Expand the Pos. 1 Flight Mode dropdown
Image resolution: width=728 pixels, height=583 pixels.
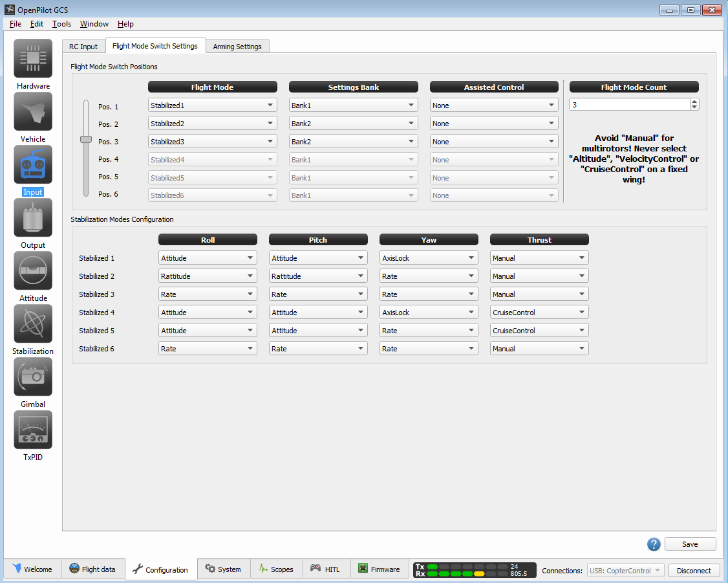click(x=212, y=105)
